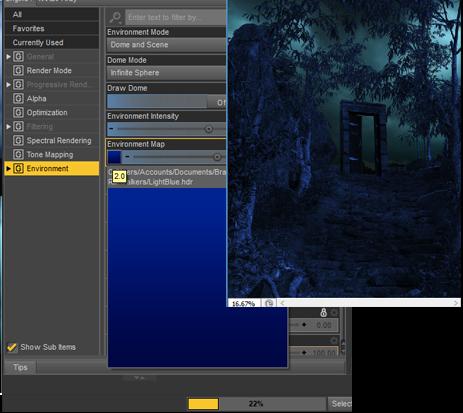Screen dimensions: 463x413
Task: Click the Alpha group icon
Action: click(x=18, y=99)
